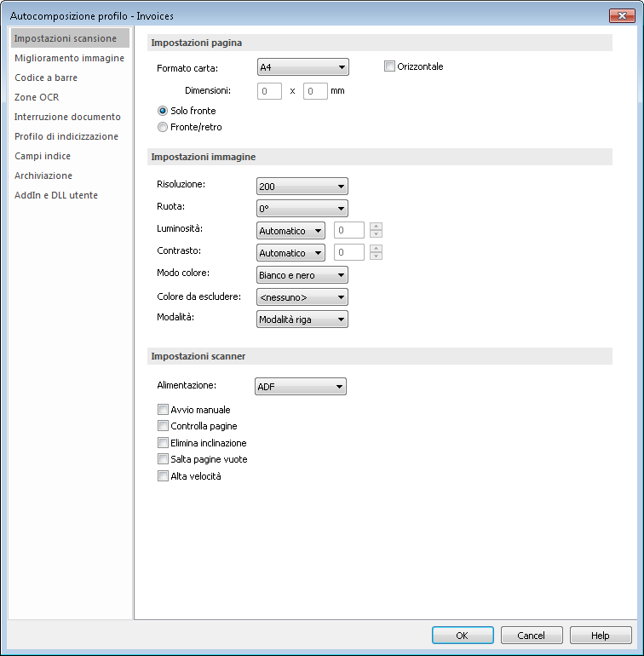Viewport: 644px width, 656px height.
Task: Switch to Interruzione documento
Action: [67, 117]
